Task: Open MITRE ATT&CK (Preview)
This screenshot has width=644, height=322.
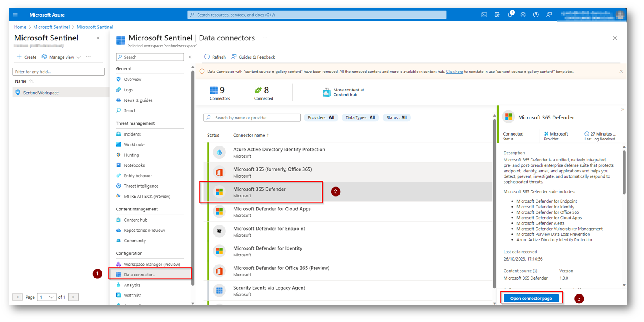Action: 147,197
